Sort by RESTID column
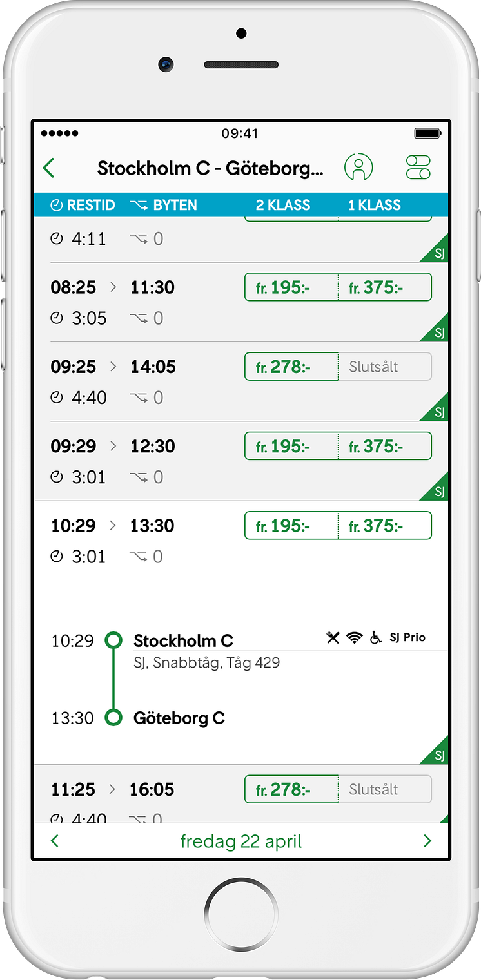The image size is (481, 980). (x=83, y=206)
